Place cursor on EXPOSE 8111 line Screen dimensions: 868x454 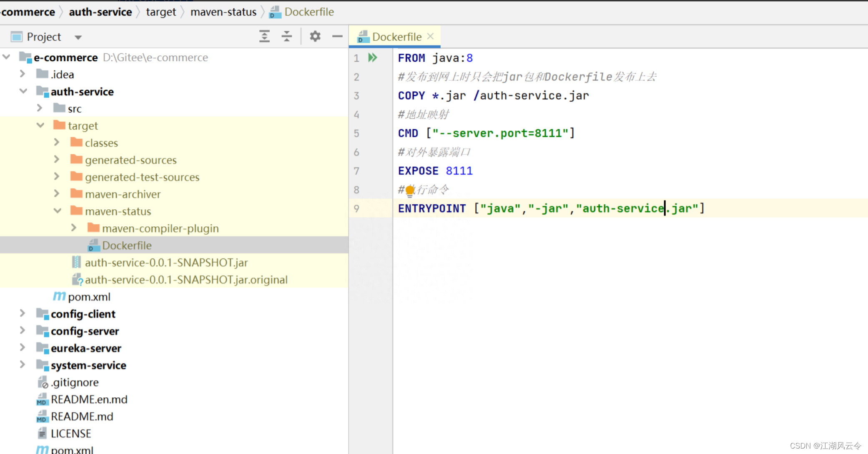pos(435,171)
